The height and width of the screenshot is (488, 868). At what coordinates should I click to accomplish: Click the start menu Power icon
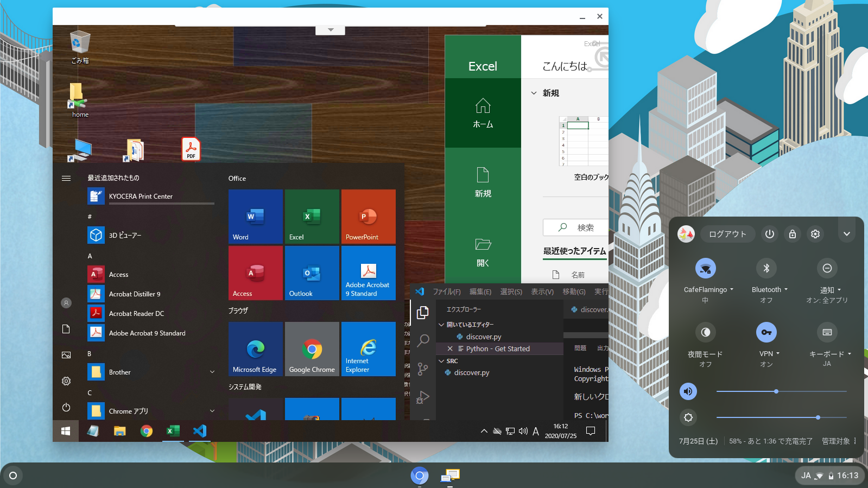66,407
